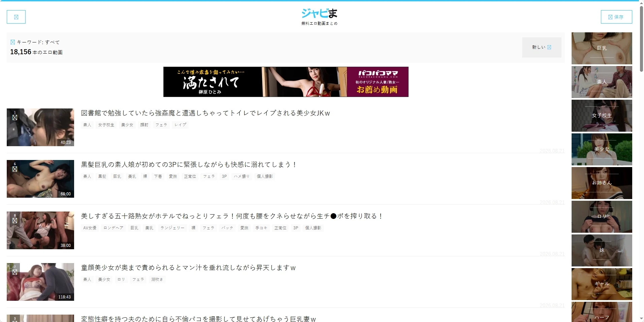This screenshot has width=644, height=322.
Task: Click the icon on the 38:00 video thumbnail
Action: point(15,221)
